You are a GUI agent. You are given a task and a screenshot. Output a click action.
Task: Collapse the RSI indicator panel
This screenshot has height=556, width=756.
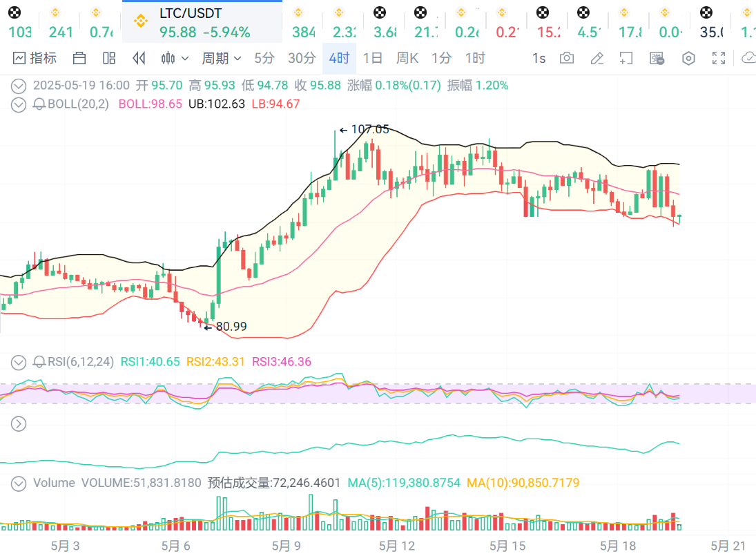[19, 362]
